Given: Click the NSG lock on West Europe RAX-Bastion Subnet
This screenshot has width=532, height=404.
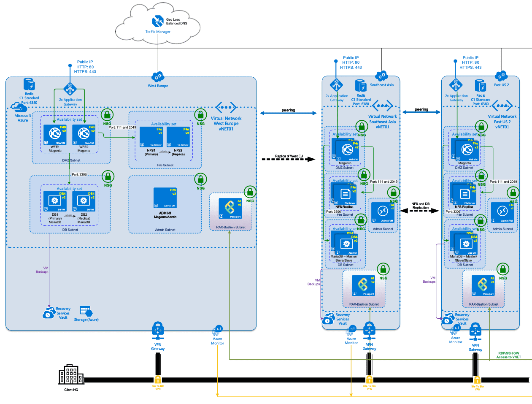Looking at the screenshot, I should point(250,192).
